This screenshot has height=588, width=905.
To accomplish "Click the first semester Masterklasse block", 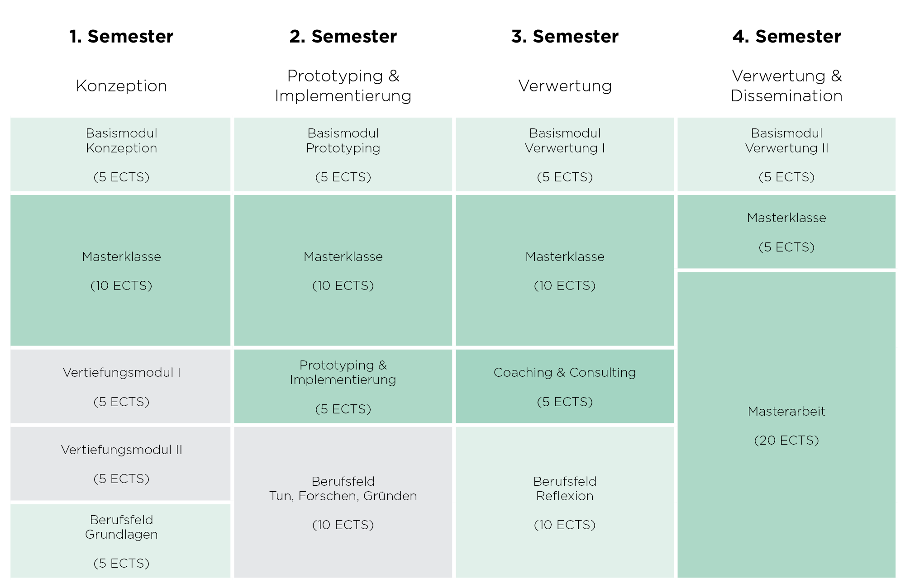I will tap(121, 270).
